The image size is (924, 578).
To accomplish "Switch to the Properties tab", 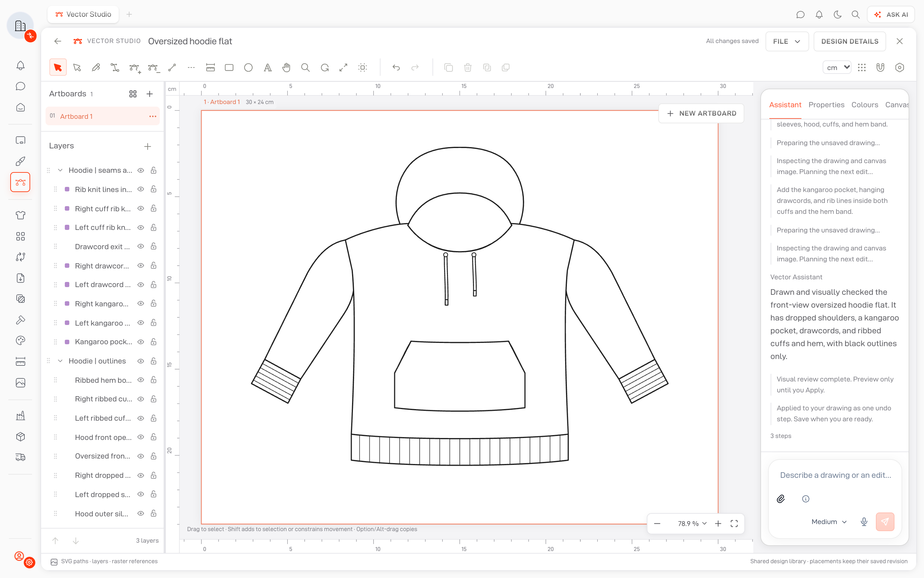I will 826,105.
